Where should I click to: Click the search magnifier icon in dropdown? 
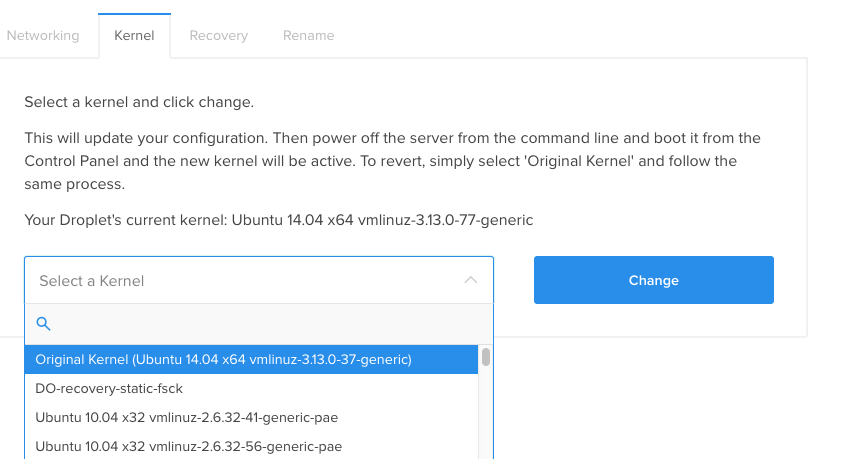click(43, 324)
